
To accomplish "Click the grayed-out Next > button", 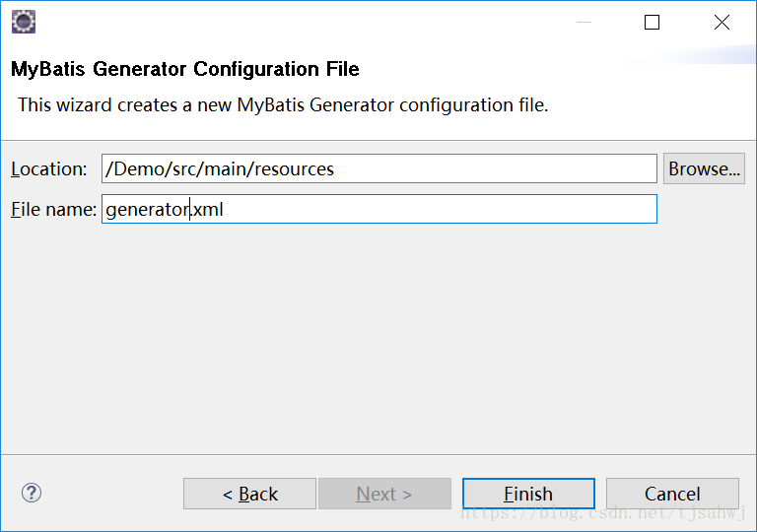I will pyautogui.click(x=384, y=494).
